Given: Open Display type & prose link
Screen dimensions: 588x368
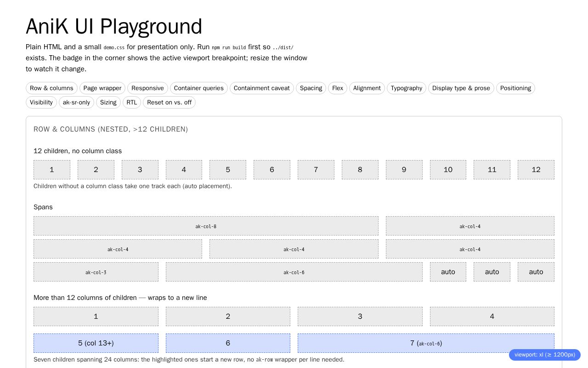Looking at the screenshot, I should [x=461, y=88].
